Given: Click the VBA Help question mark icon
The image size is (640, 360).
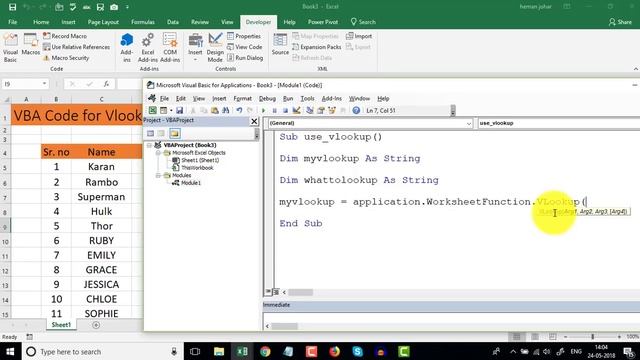Looking at the screenshot, I should [x=356, y=110].
